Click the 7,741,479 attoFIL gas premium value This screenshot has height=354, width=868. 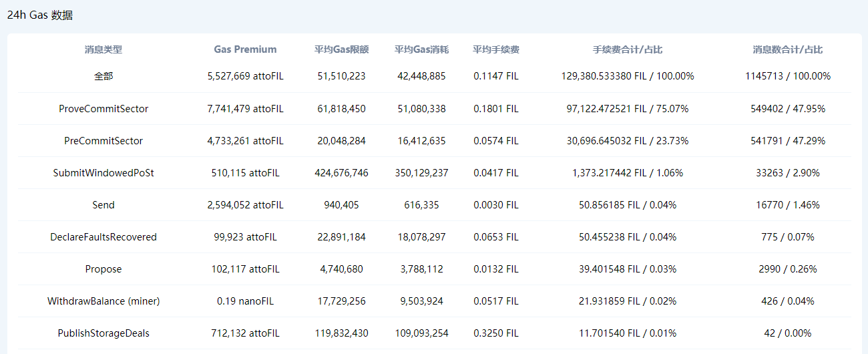(245, 108)
